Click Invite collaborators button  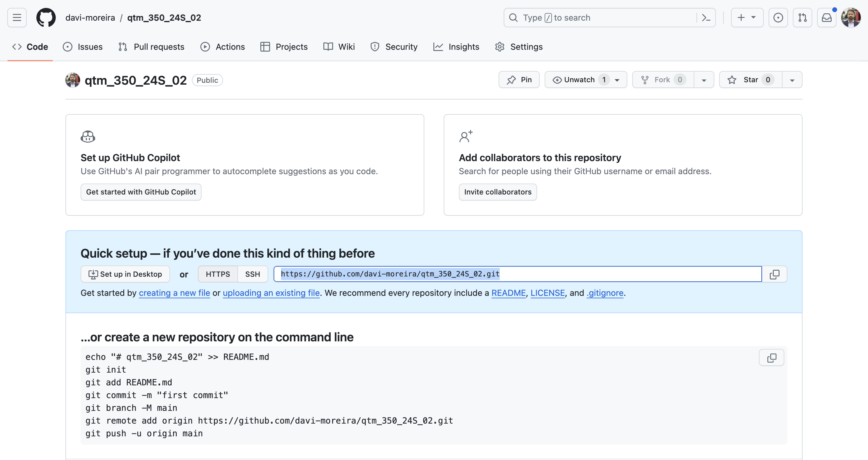(497, 192)
